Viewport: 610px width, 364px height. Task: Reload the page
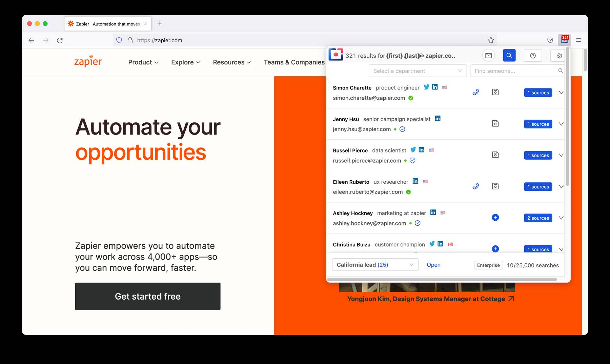(x=60, y=40)
